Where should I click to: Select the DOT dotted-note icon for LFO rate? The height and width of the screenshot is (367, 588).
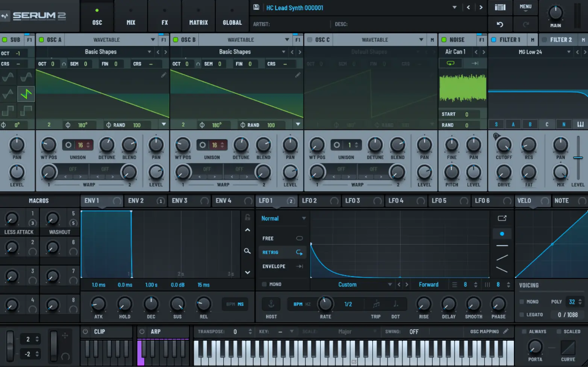(x=395, y=304)
